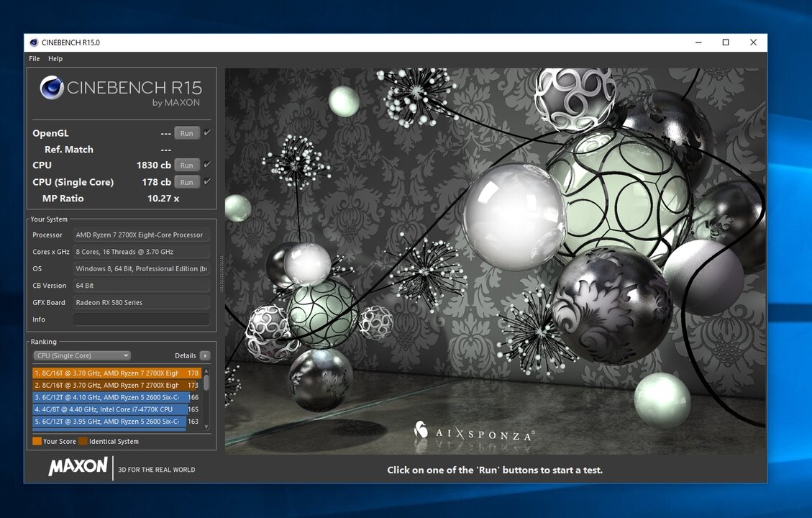Click the splitter handle between the left panel and the render
Viewport: 812px width, 518px height.
(x=221, y=275)
